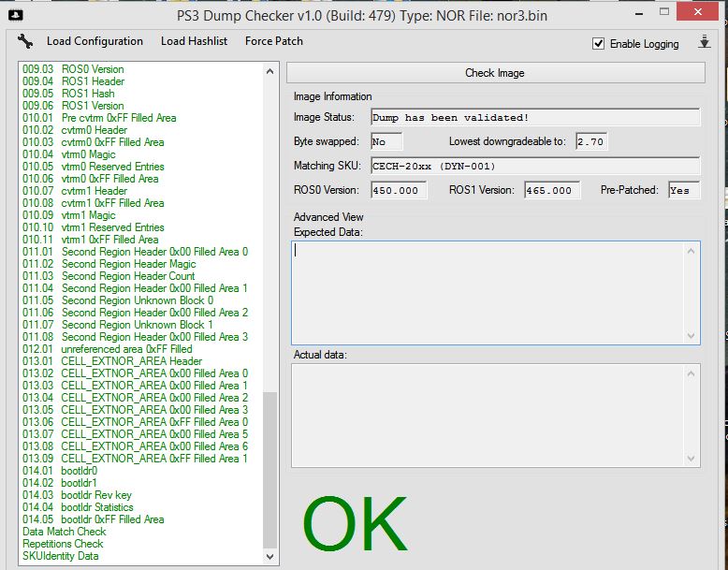The height and width of the screenshot is (570, 728).
Task: Click the Actual data scrollbar up arrow
Action: 692,373
